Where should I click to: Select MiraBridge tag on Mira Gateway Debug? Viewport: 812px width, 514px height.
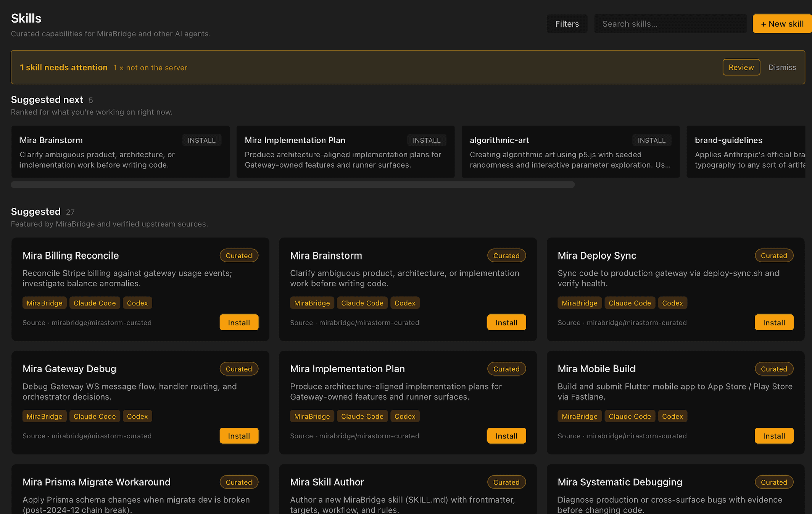coord(44,416)
